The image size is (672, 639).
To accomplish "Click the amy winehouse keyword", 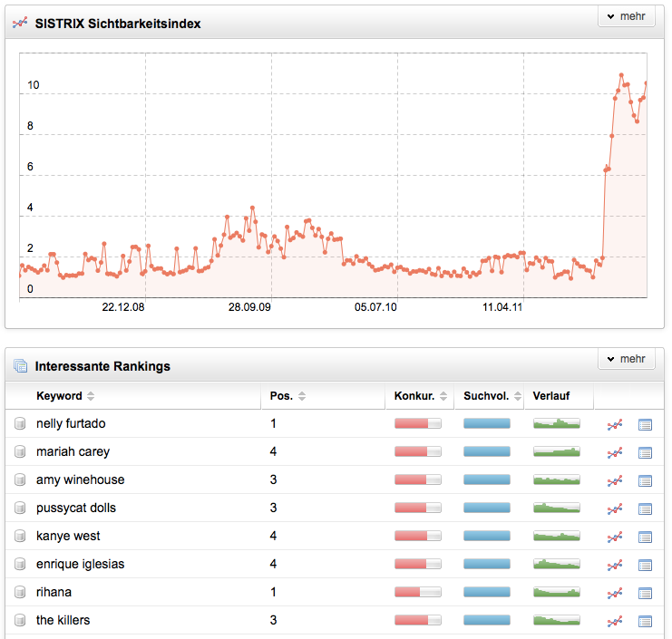I will click(80, 479).
